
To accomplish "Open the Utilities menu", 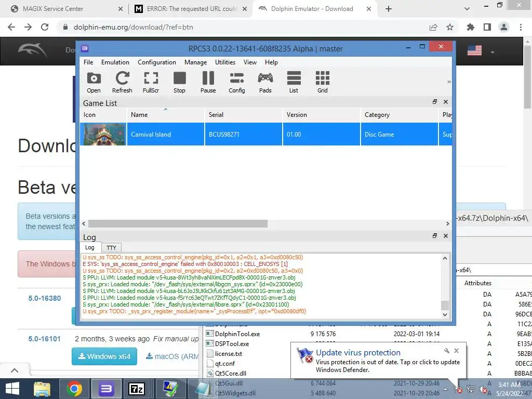I will coord(225,62).
